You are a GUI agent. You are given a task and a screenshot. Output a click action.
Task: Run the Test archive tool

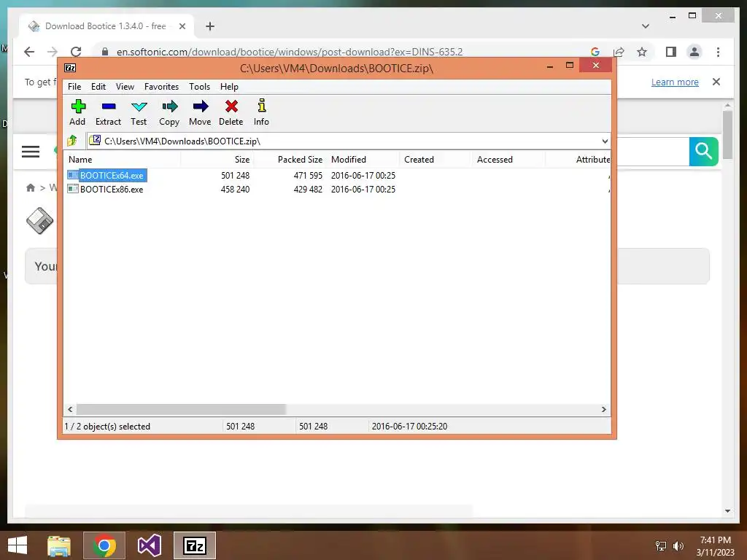(139, 106)
